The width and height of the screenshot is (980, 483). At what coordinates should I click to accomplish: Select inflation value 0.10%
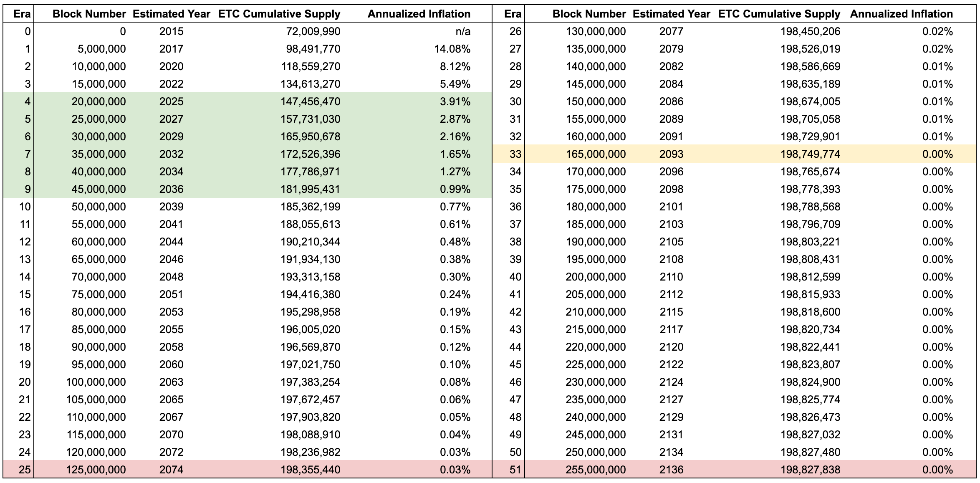point(455,364)
